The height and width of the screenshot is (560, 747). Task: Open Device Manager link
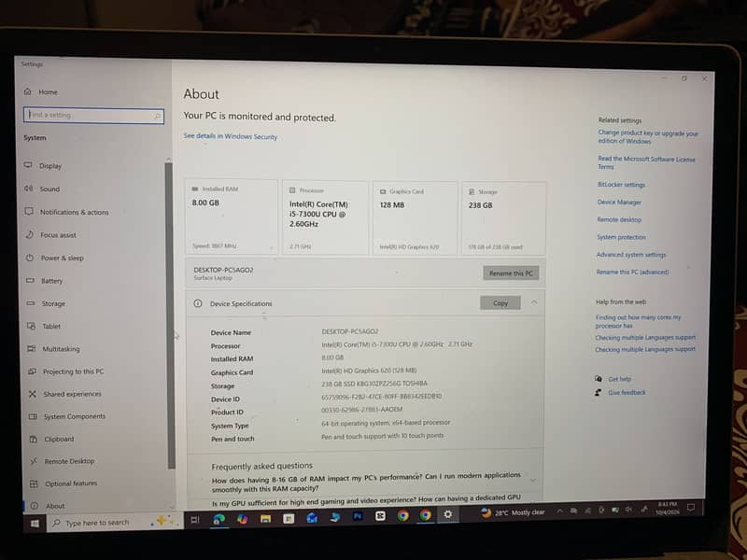(619, 203)
